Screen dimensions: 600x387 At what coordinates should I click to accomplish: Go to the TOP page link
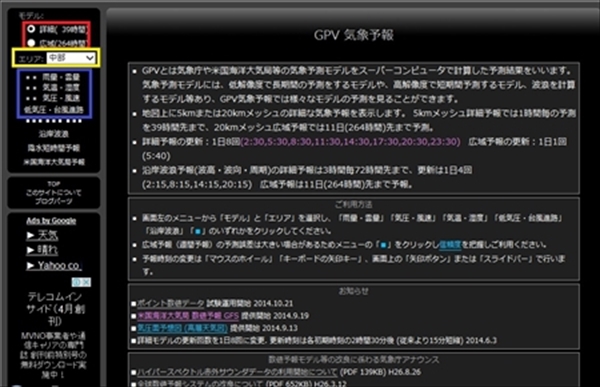coord(54,184)
